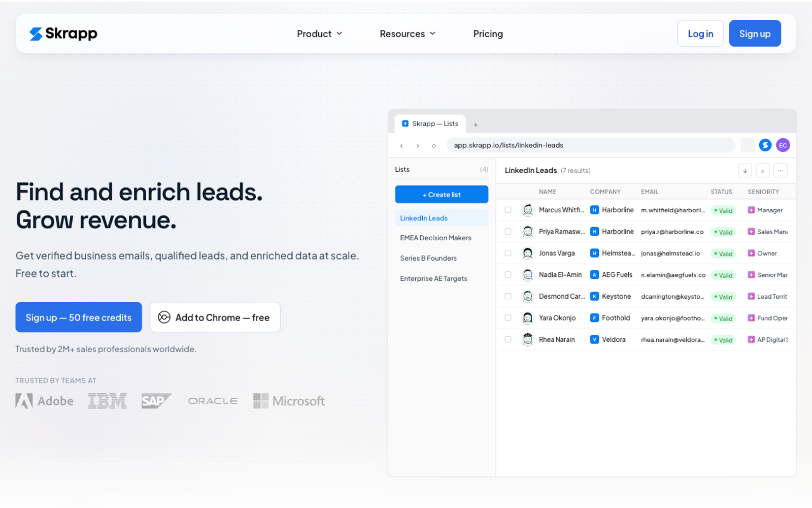Click the Foothold company icon
This screenshot has height=508, width=812.
point(594,318)
